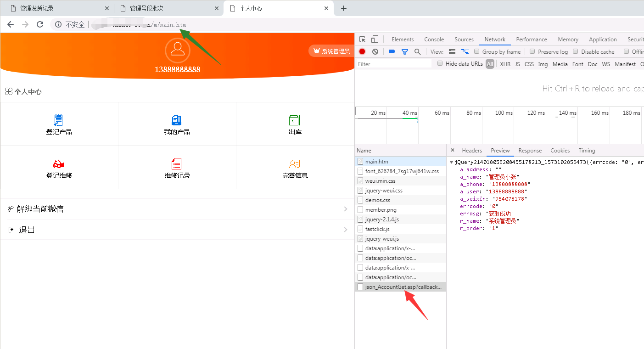Image resolution: width=644 pixels, height=349 pixels.
Task: Collapse the jQuery JSON preview triangle
Action: point(452,162)
